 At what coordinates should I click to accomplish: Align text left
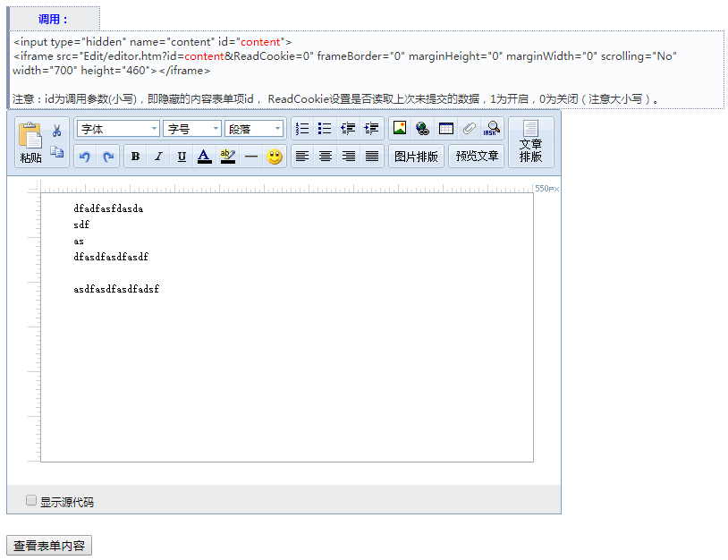(302, 157)
